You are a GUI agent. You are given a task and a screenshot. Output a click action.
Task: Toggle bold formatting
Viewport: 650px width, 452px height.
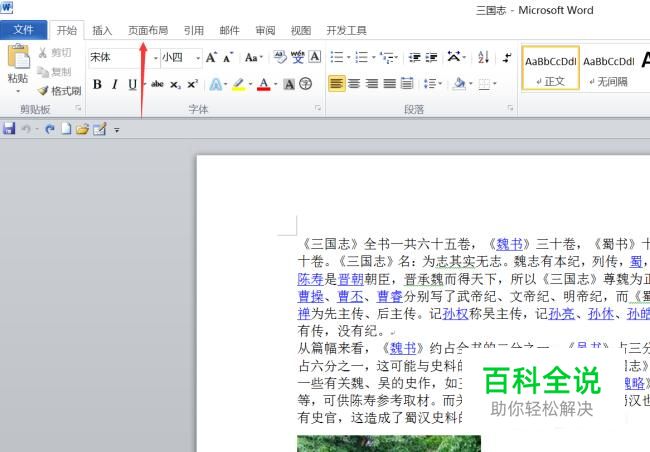[x=97, y=84]
